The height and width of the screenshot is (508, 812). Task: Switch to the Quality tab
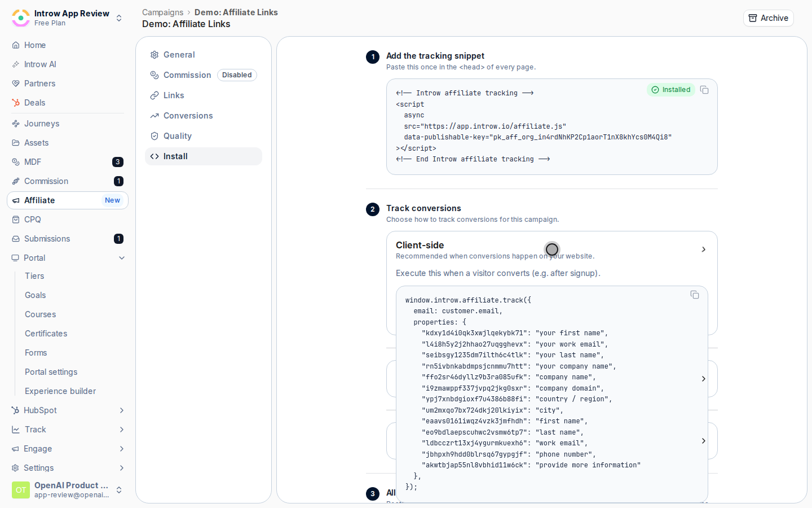click(x=204, y=136)
